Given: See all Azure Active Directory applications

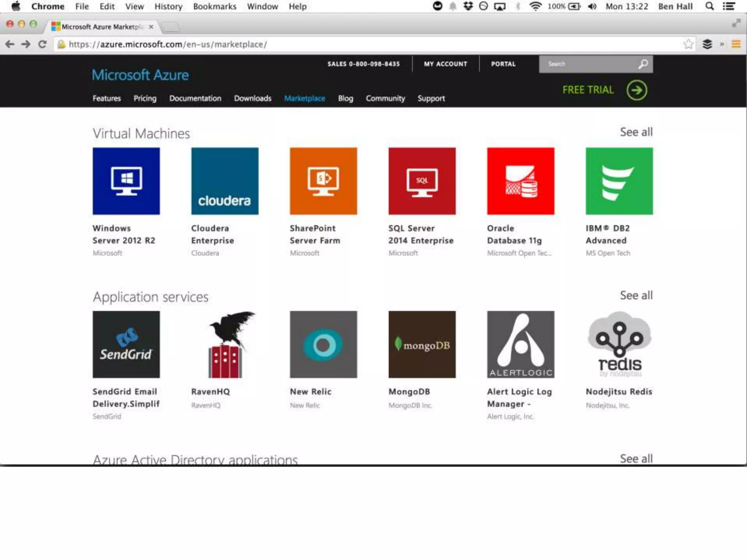Looking at the screenshot, I should pos(636,459).
